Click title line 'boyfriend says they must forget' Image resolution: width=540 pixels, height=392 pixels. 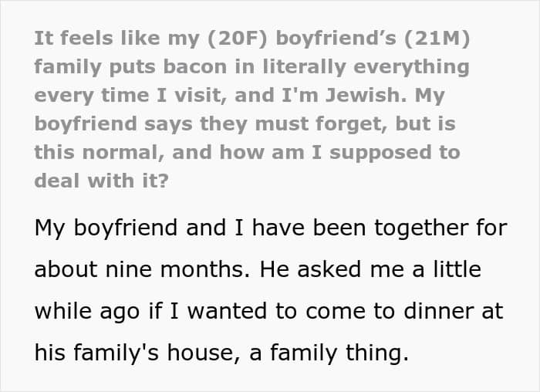click(211, 124)
